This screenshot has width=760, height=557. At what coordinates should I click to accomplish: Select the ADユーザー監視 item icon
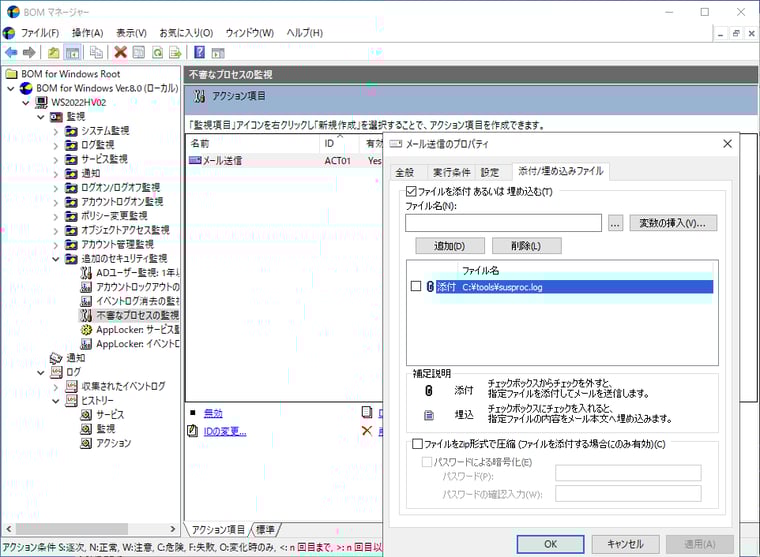(x=86, y=273)
